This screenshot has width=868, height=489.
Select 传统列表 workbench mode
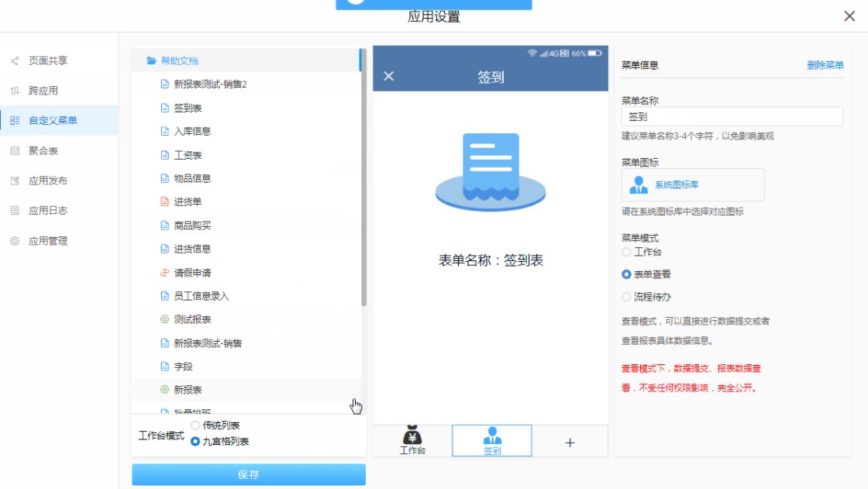pyautogui.click(x=195, y=425)
